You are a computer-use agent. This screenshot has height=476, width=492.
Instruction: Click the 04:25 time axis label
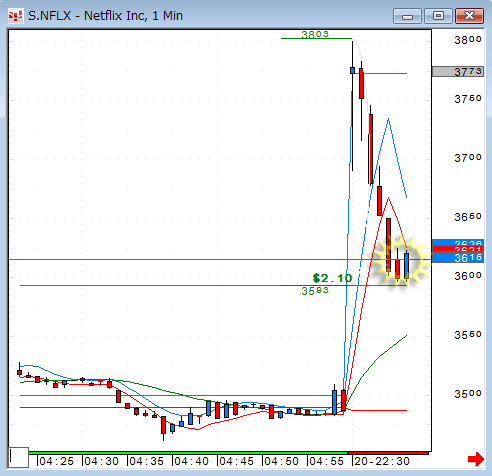(x=56, y=461)
